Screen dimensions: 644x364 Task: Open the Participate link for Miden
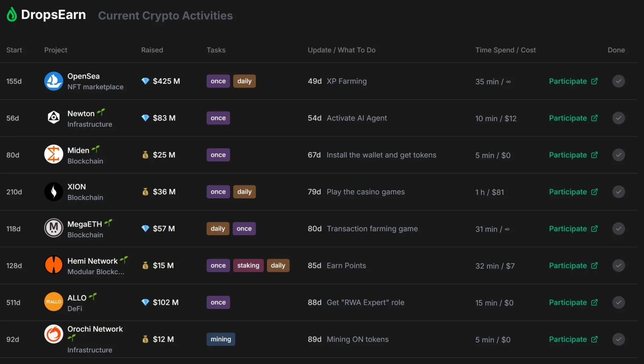coord(573,155)
